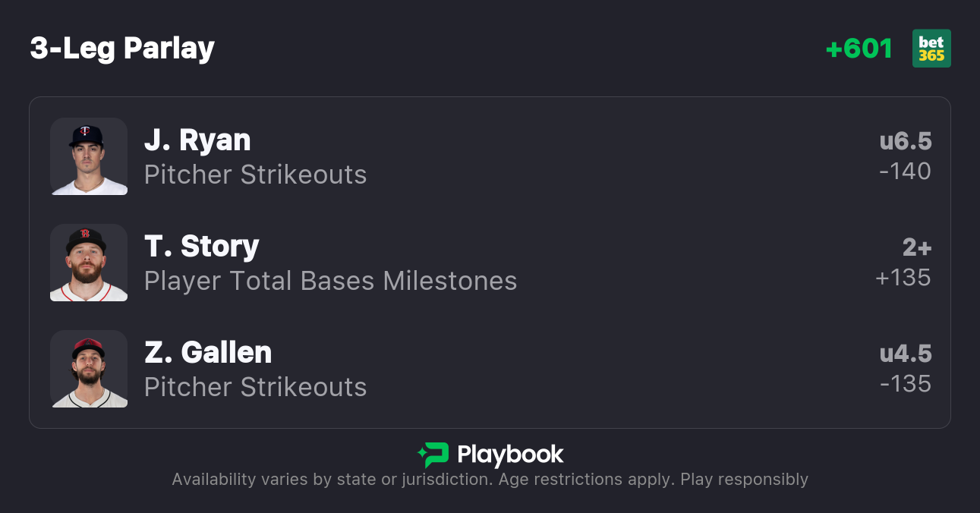Viewport: 980px width, 513px height.
Task: Click the -135 odds for Z. Gallen
Action: coord(905,384)
